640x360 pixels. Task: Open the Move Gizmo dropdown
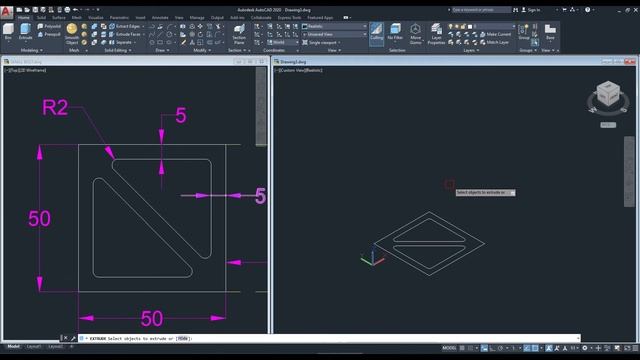(416, 34)
